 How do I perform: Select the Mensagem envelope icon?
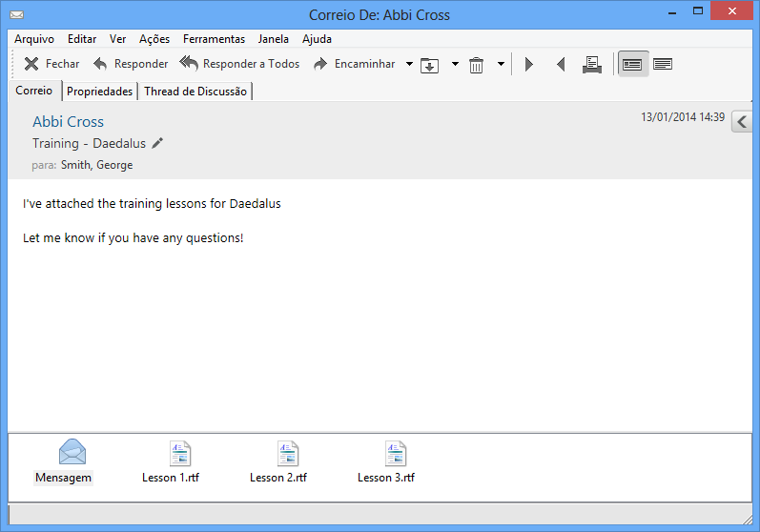[72, 452]
